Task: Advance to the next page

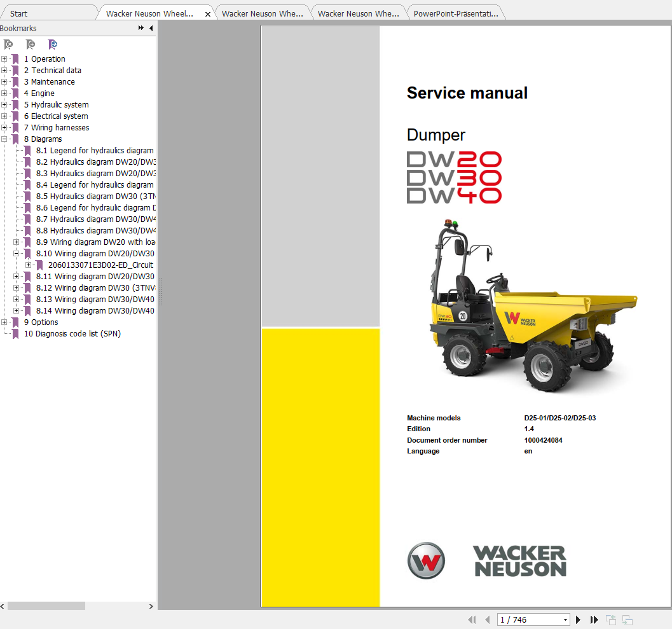Action: click(x=578, y=619)
